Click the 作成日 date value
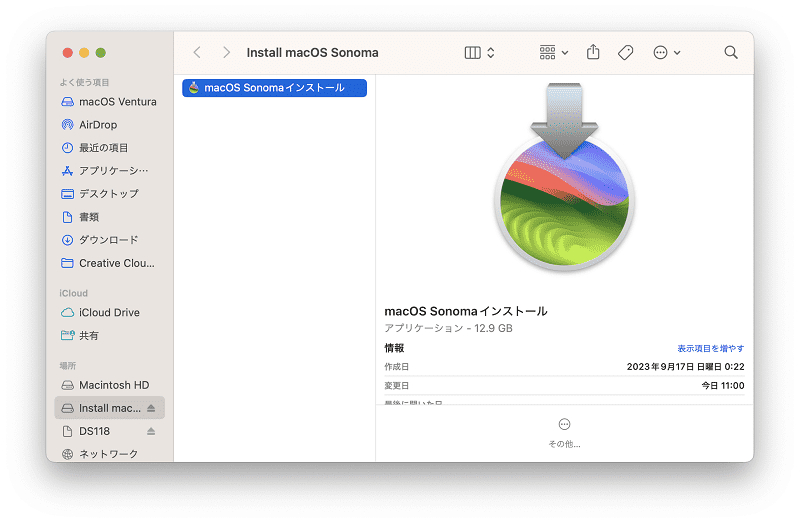 tap(685, 366)
